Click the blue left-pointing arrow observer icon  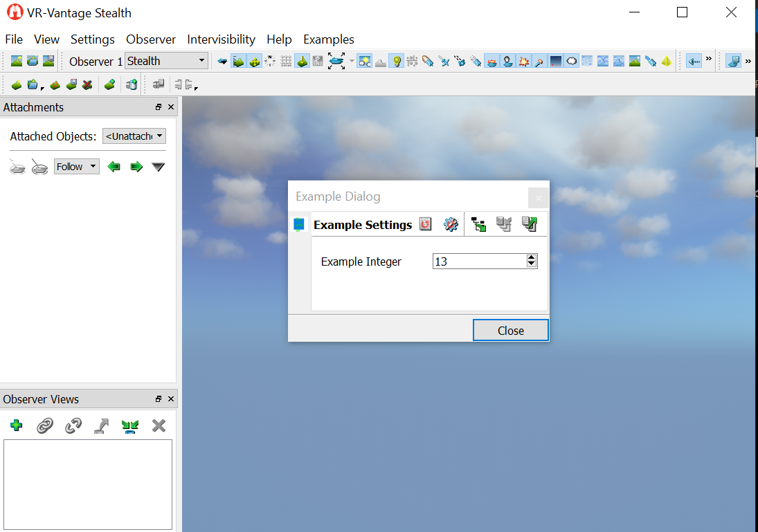point(222,62)
